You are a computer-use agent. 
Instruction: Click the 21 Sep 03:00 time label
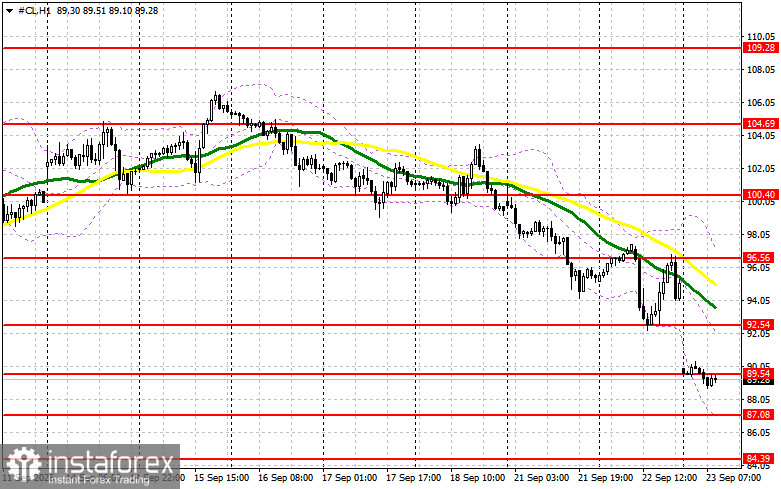click(541, 478)
